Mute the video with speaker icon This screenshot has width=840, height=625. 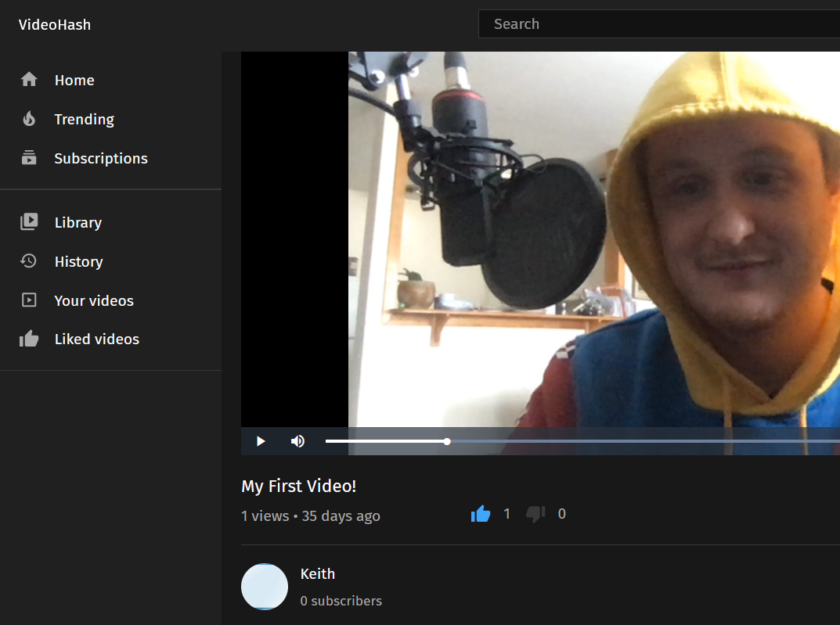297,441
